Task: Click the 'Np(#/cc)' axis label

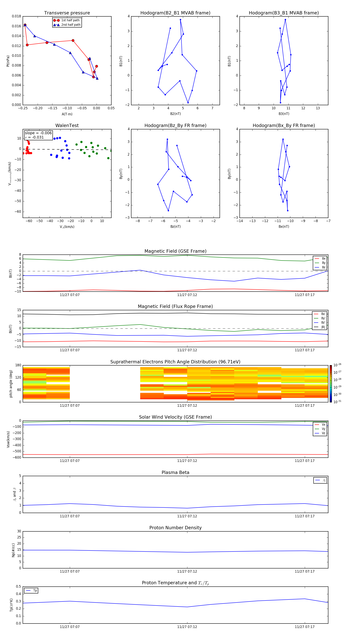Action: point(13,550)
